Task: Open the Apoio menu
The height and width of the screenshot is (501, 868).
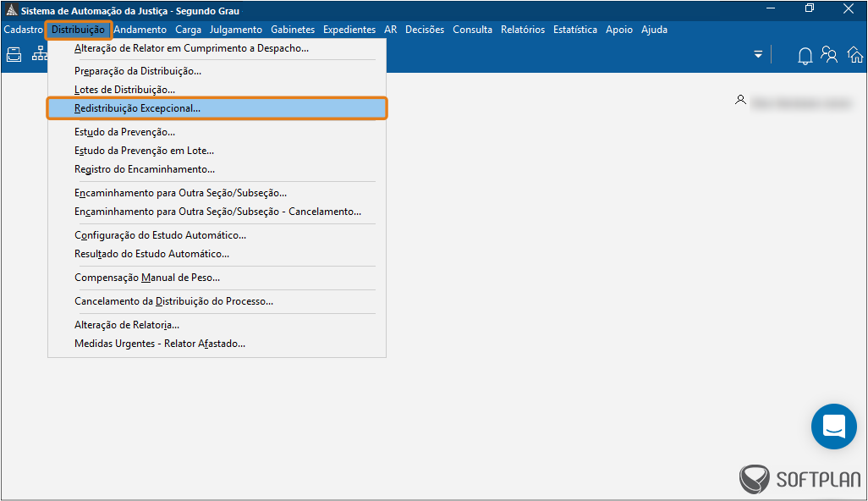Action: pos(619,30)
